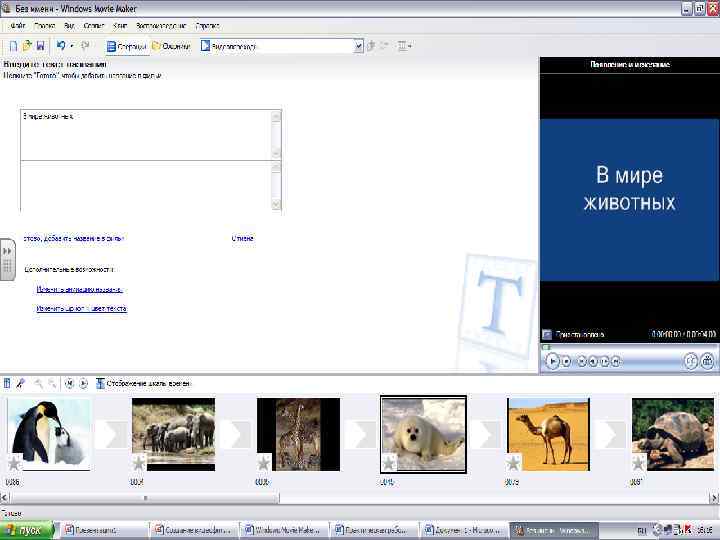The height and width of the screenshot is (540, 720).
Task: Click the system tray clock
Action: point(705,531)
